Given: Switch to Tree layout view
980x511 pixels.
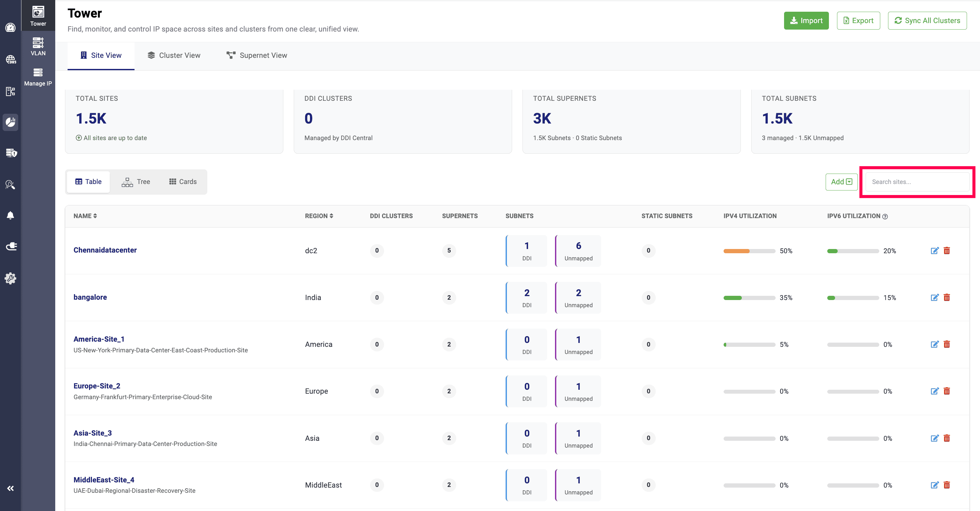Looking at the screenshot, I should tap(136, 182).
